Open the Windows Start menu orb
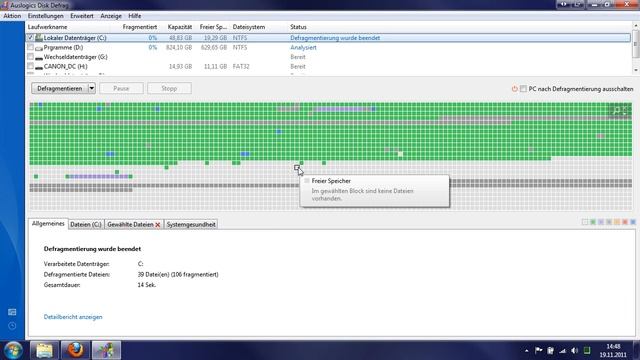 coord(13,350)
